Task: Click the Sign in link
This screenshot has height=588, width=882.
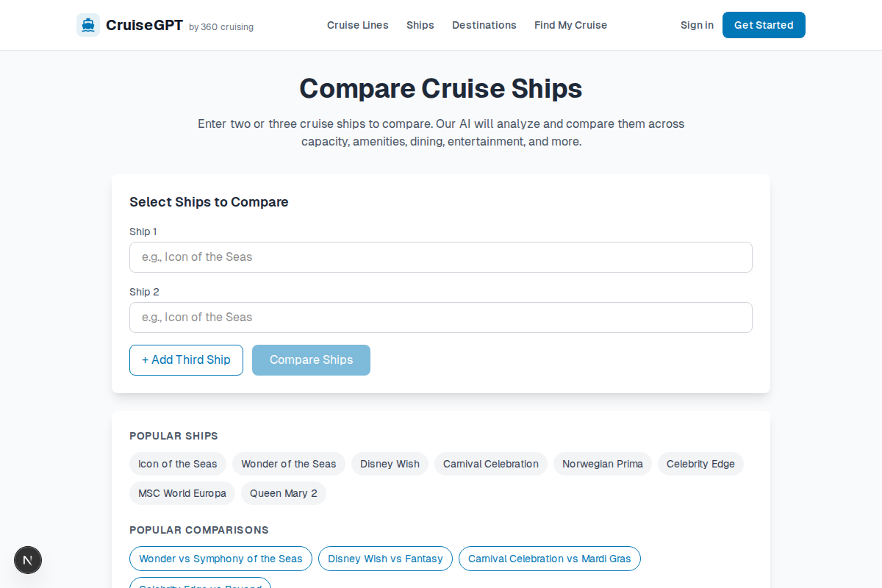Action: coord(696,25)
